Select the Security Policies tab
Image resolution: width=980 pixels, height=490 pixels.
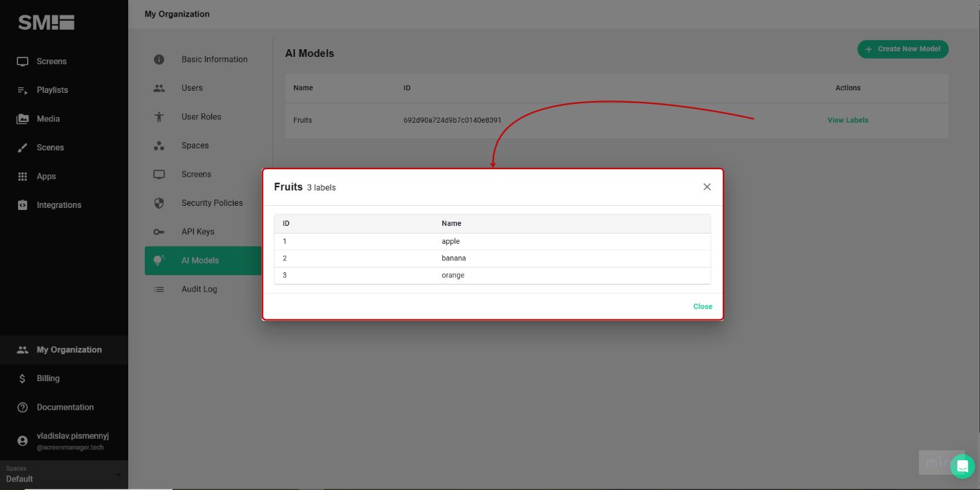(x=212, y=203)
